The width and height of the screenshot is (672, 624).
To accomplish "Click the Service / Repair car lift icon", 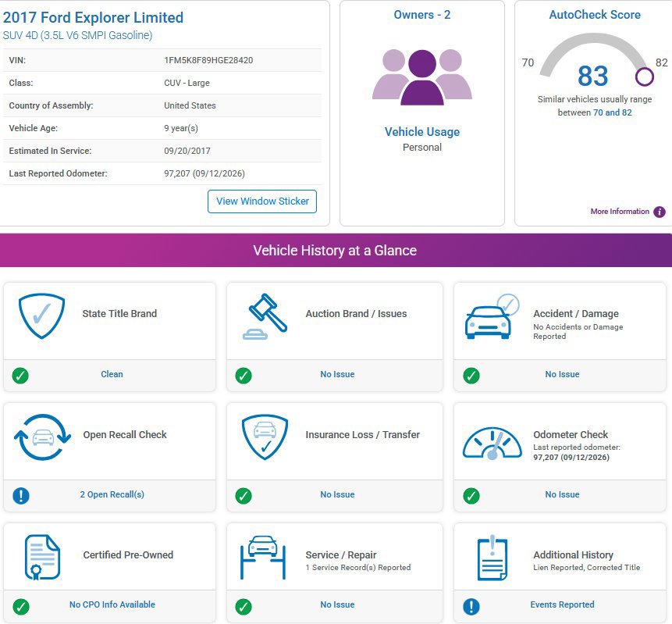I will [263, 557].
